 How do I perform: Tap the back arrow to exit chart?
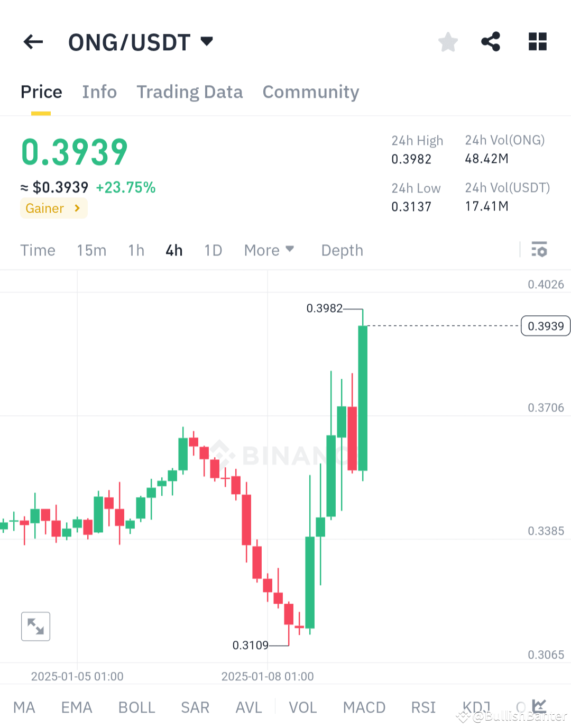click(x=33, y=42)
